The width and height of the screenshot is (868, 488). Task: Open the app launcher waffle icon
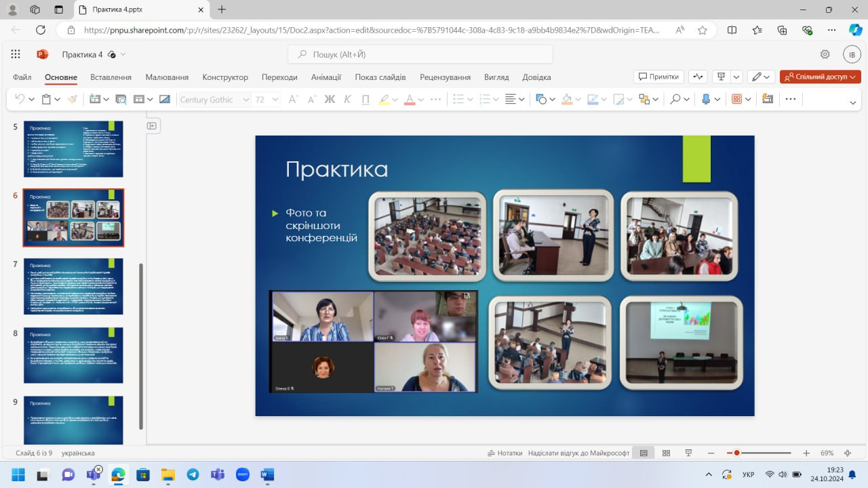pyautogui.click(x=16, y=54)
